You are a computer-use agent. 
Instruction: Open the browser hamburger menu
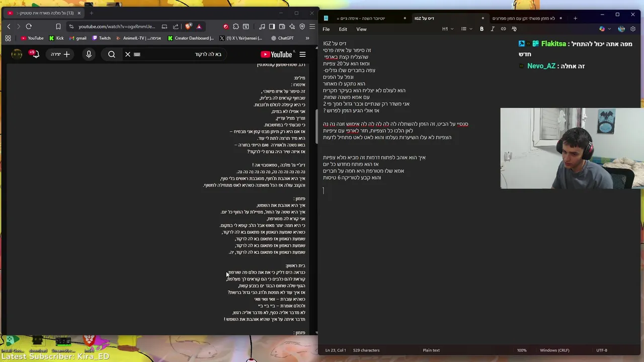click(312, 27)
